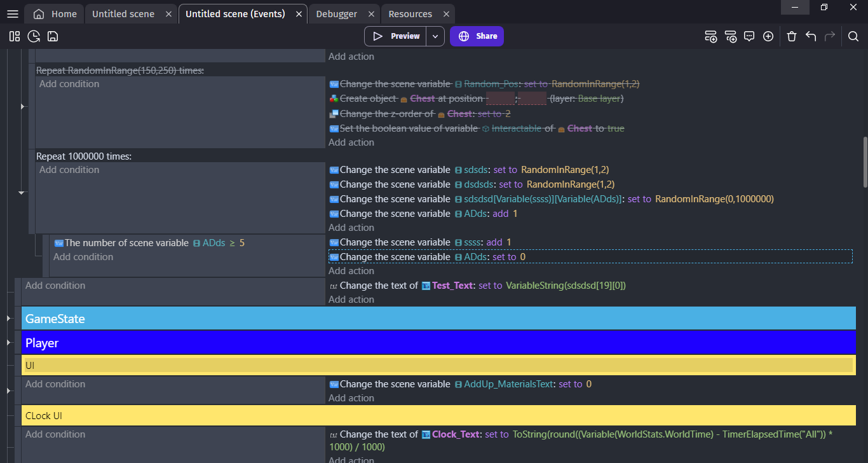Screen dimensions: 868x463
Task: Open the add-other-event plus icon
Action: coord(768,36)
